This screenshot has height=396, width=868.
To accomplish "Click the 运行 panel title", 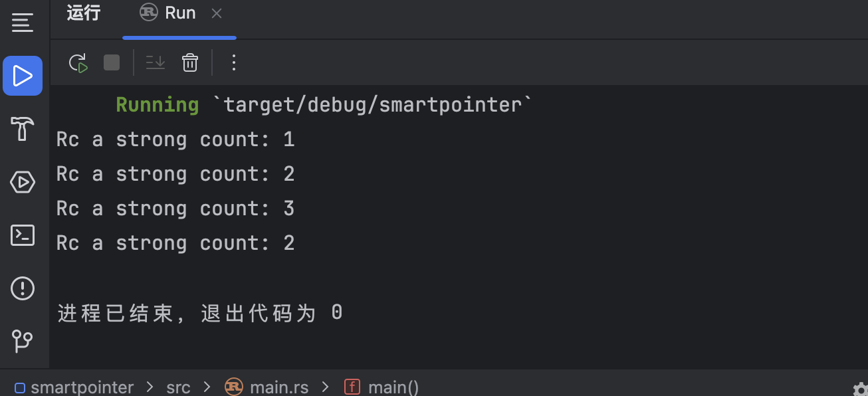I will [84, 13].
